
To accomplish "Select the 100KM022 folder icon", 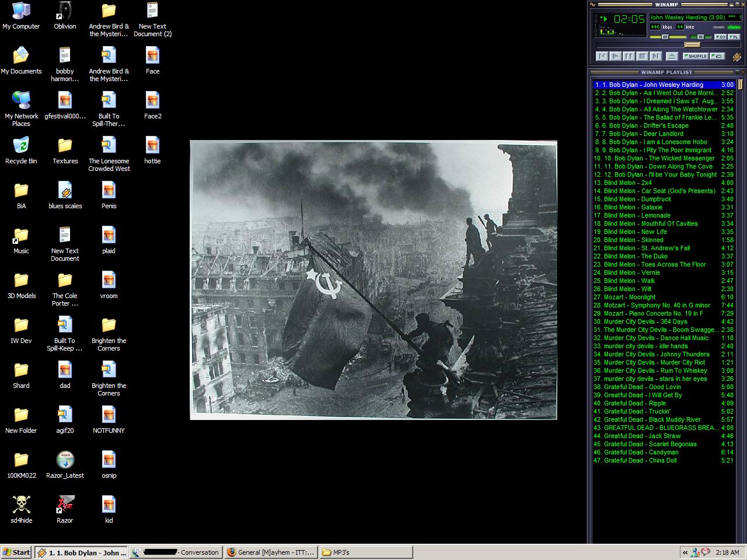I will [x=21, y=465].
